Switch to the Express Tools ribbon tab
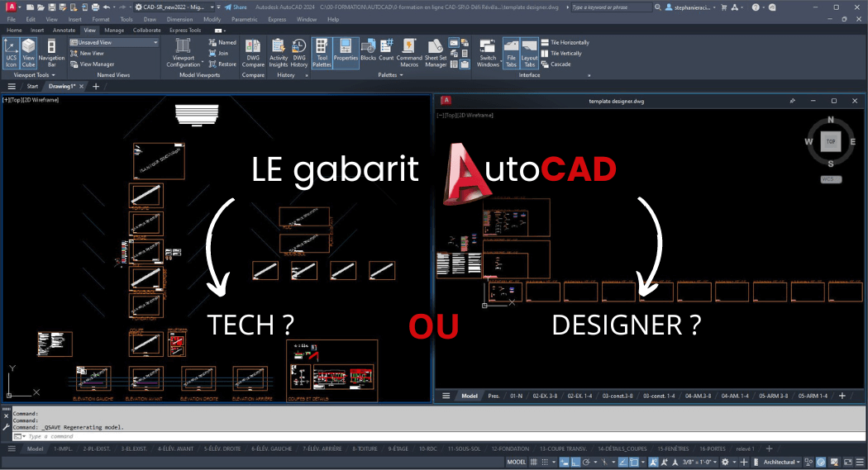Image resolution: width=868 pixels, height=470 pixels. [x=185, y=31]
